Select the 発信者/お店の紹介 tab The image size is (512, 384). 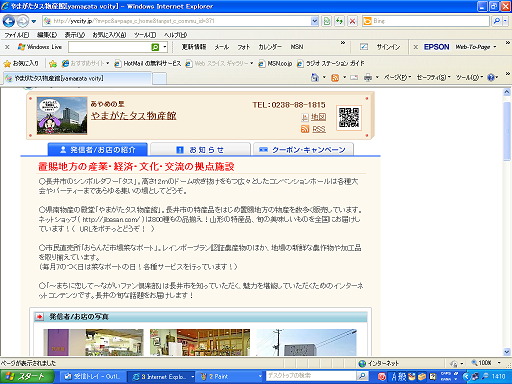coord(98,150)
